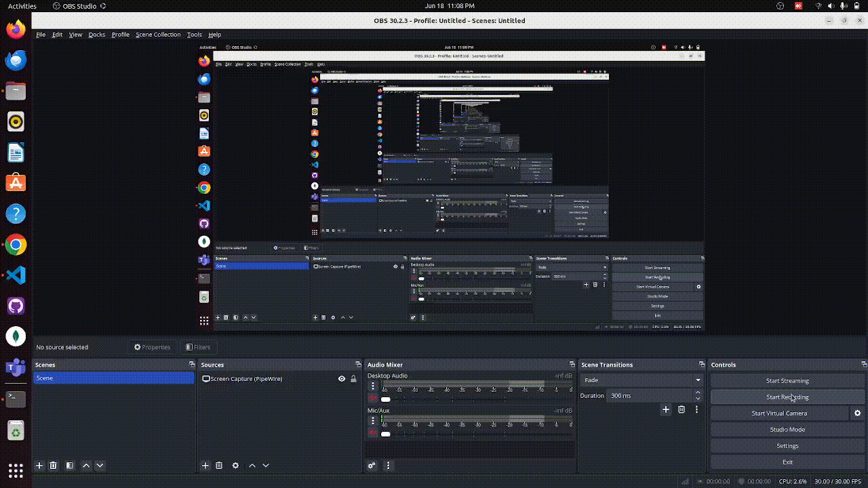Open the Tools menu
This screenshot has width=868, height=488.
(x=195, y=35)
